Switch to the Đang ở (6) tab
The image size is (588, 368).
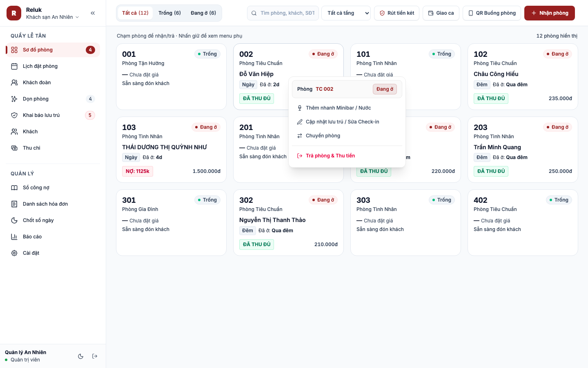click(203, 13)
